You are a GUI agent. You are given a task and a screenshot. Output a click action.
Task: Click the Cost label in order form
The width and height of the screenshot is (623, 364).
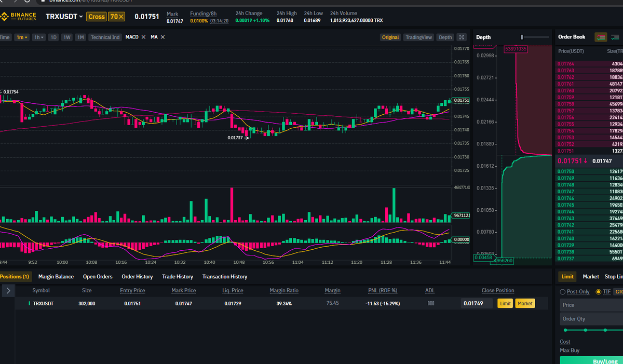pyautogui.click(x=565, y=342)
